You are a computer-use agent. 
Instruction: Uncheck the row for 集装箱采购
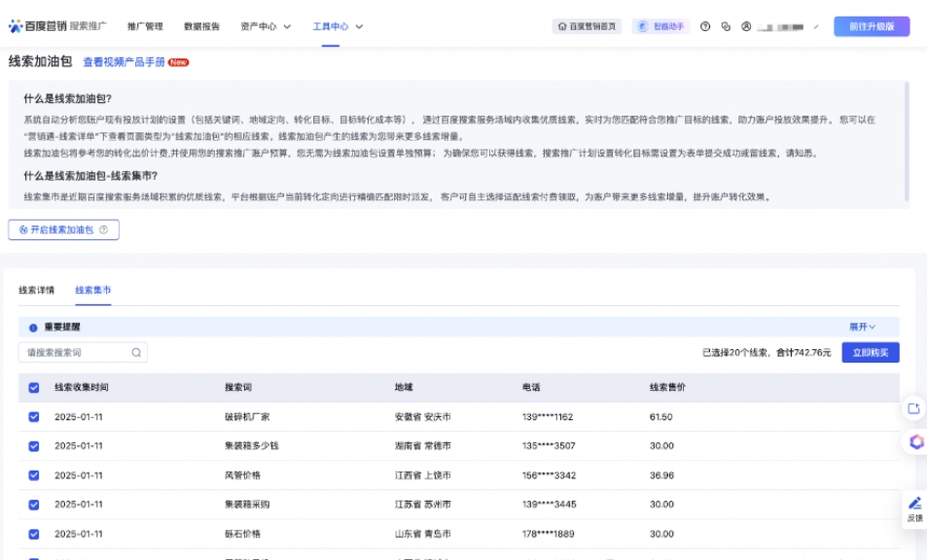[x=34, y=505]
